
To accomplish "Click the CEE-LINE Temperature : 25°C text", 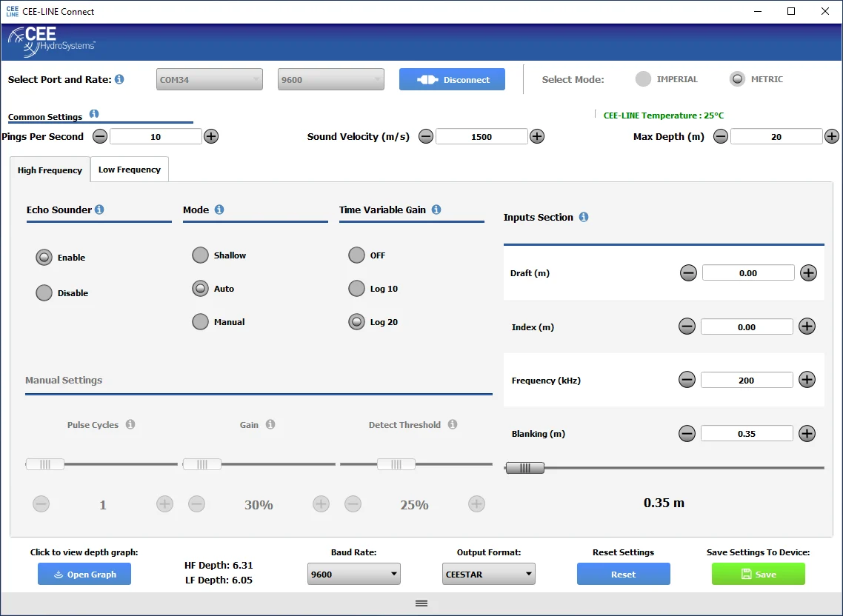I will [x=664, y=115].
